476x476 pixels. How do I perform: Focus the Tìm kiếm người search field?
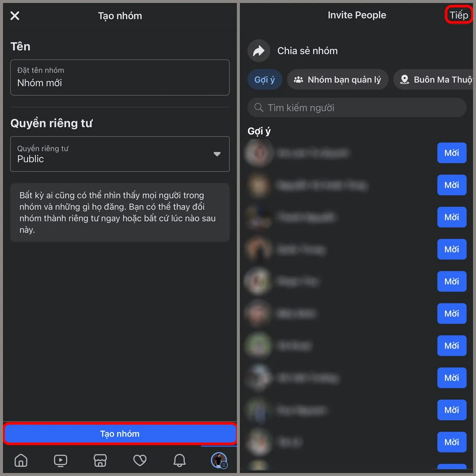pos(357,108)
